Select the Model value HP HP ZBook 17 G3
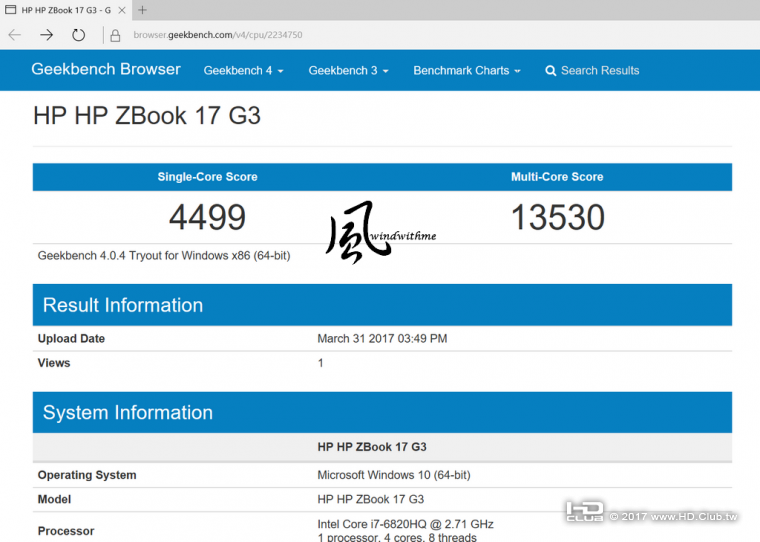 click(x=370, y=499)
